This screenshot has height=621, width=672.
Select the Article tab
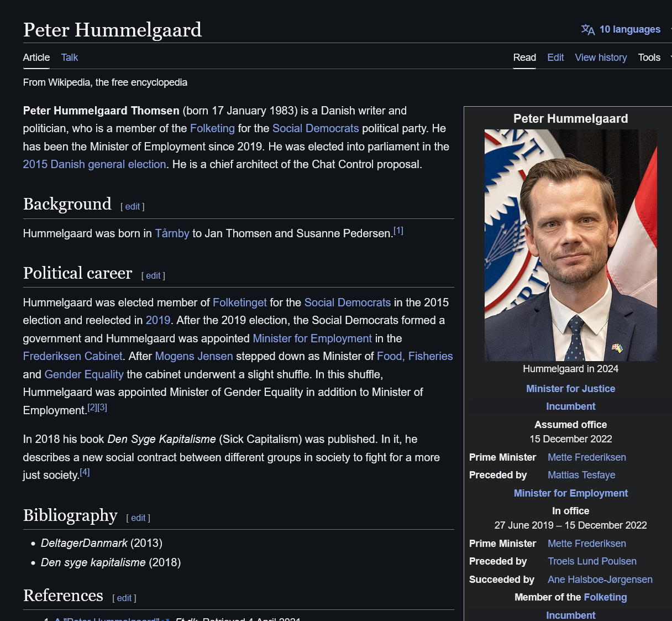click(x=36, y=58)
